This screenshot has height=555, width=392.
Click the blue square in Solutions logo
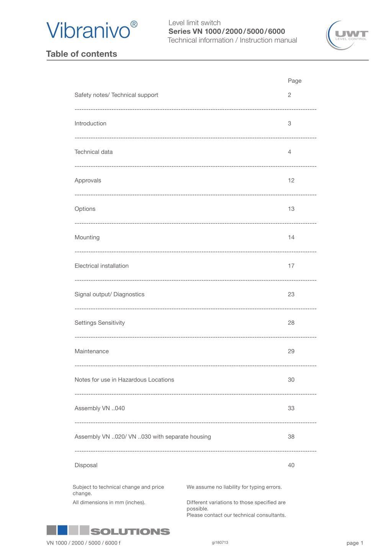(x=62, y=530)
